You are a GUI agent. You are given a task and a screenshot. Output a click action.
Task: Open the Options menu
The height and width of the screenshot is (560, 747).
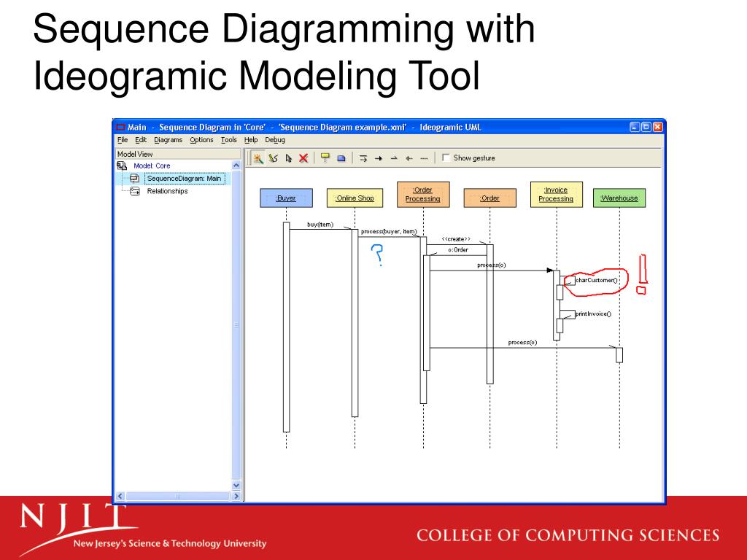click(x=201, y=140)
